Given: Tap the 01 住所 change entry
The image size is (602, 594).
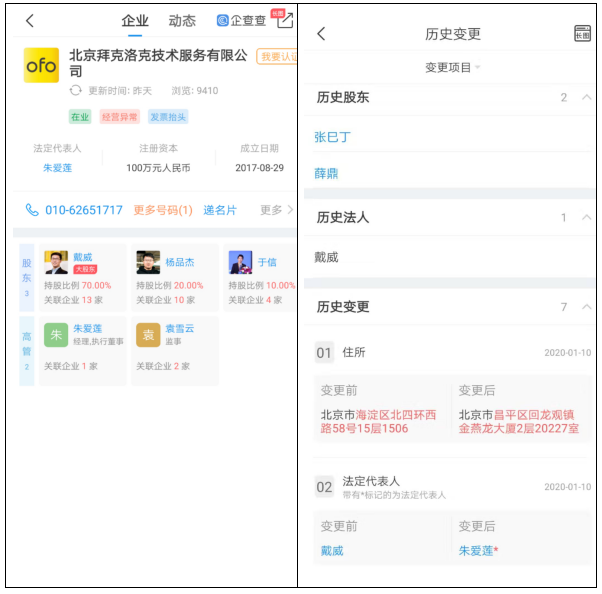Looking at the screenshot, I should pyautogui.click(x=452, y=352).
